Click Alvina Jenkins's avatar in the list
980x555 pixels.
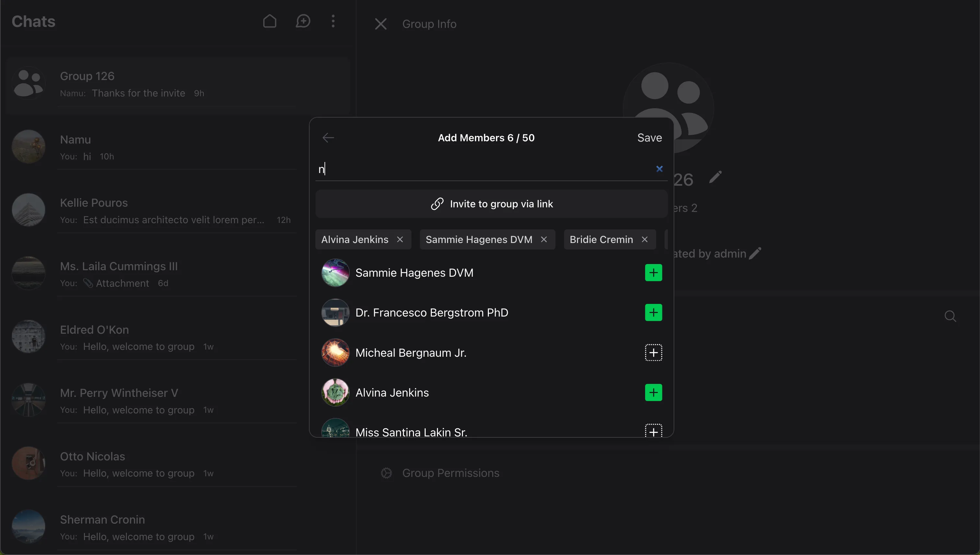[335, 393]
